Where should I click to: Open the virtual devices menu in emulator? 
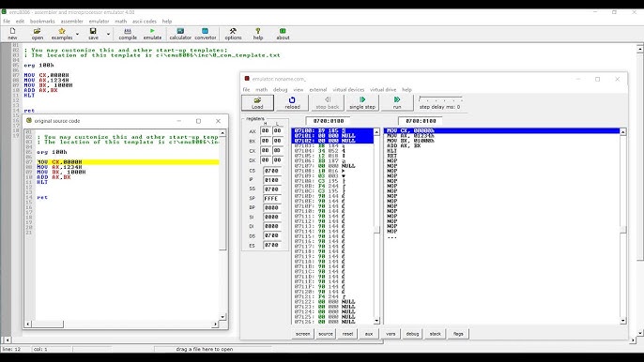pyautogui.click(x=348, y=89)
